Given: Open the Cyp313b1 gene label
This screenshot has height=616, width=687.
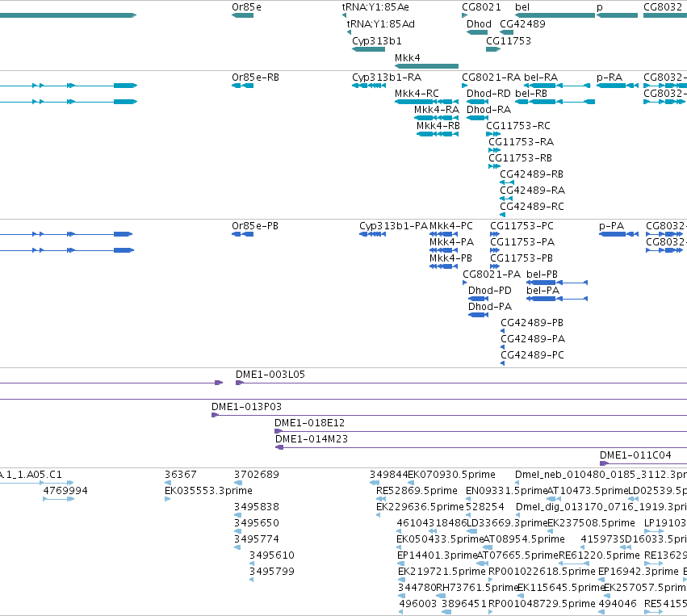Looking at the screenshot, I should 377,40.
